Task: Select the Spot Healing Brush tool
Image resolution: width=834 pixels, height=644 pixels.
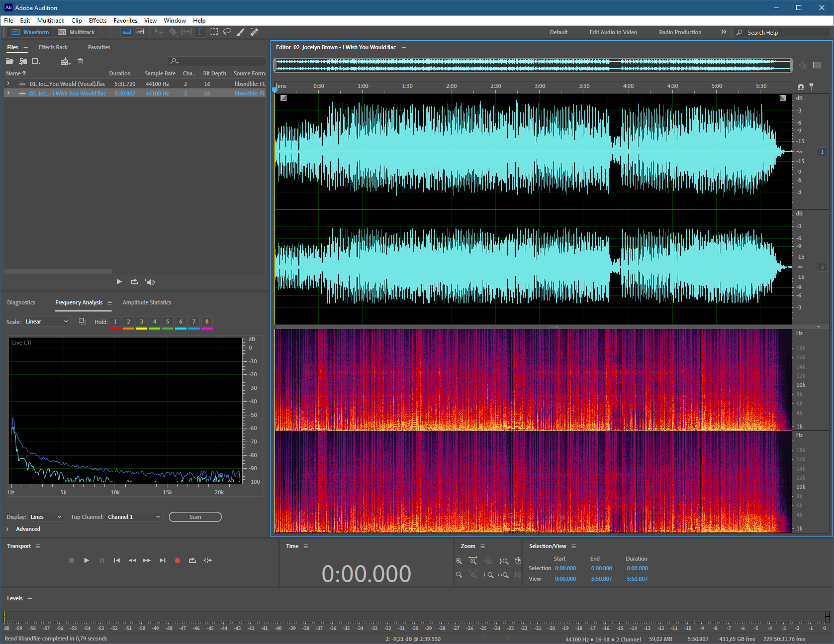Action: tap(254, 32)
